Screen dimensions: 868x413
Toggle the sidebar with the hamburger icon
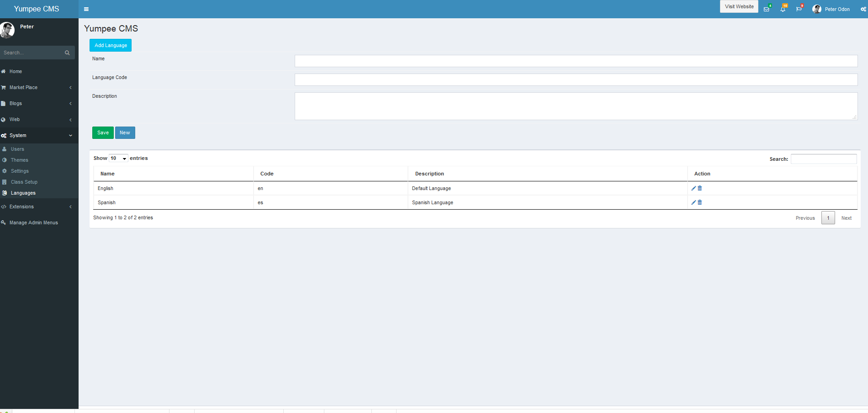pos(86,9)
